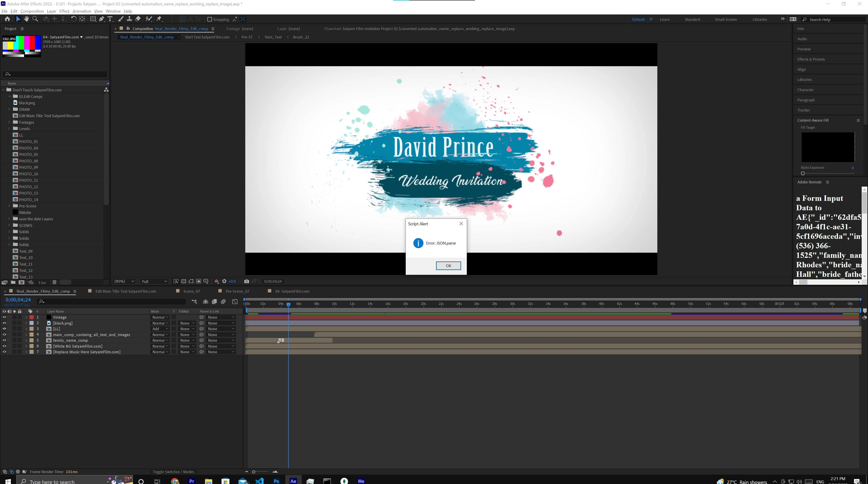Click the take snapshot camera icon
The height and width of the screenshot is (484, 868).
point(246,281)
